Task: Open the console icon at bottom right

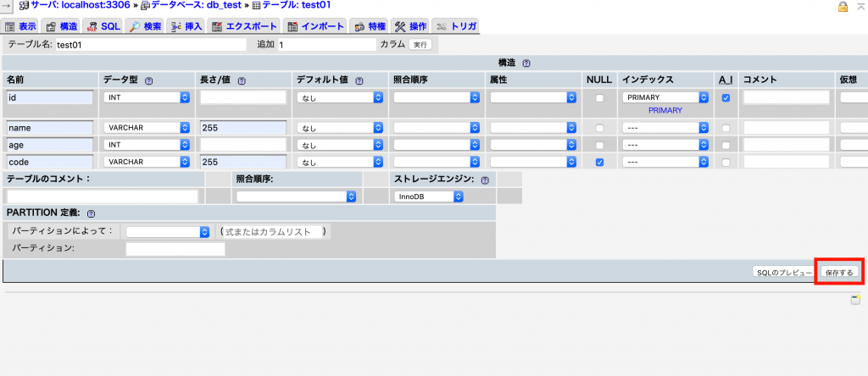Action: (855, 300)
